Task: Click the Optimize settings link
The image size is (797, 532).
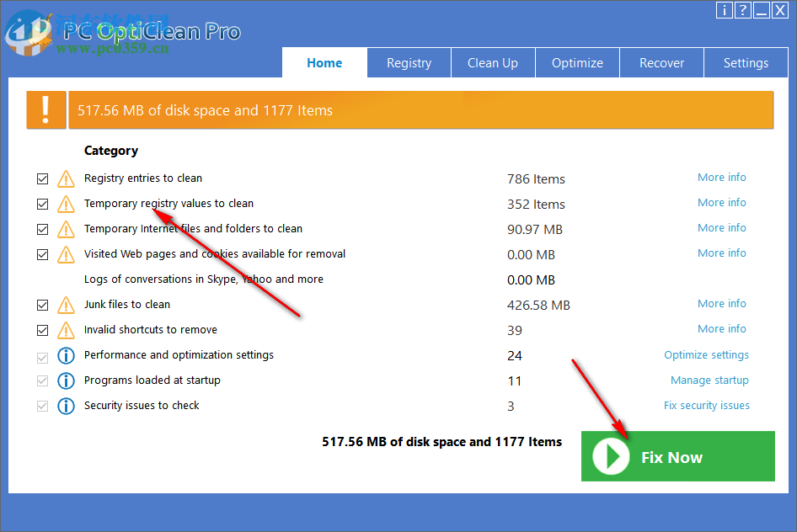Action: tap(707, 355)
